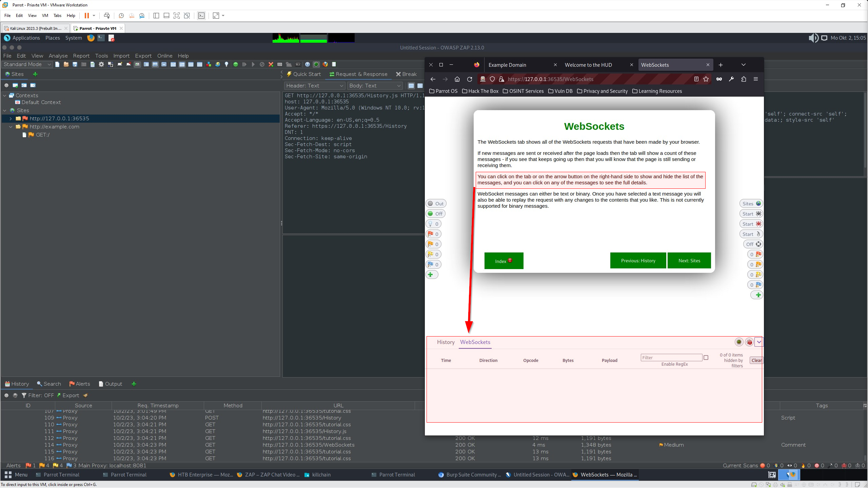Bookmark the page via the star icon
The width and height of the screenshot is (868, 488).
pyautogui.click(x=706, y=79)
